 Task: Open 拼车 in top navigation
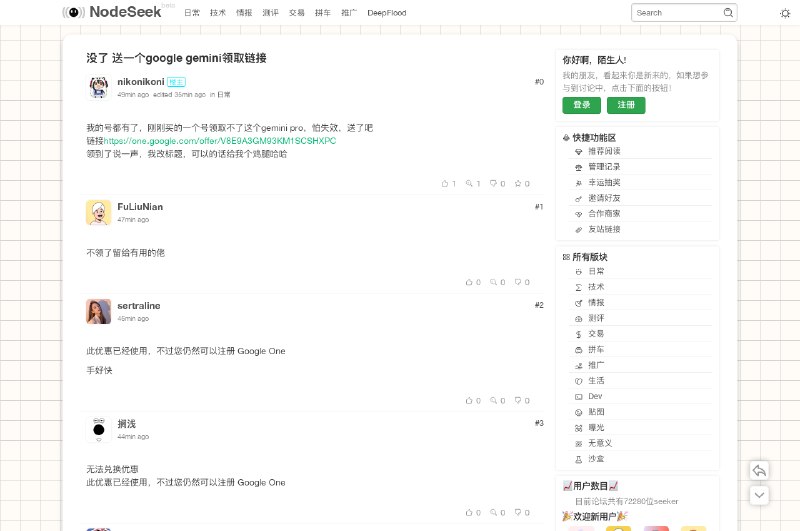coord(323,13)
